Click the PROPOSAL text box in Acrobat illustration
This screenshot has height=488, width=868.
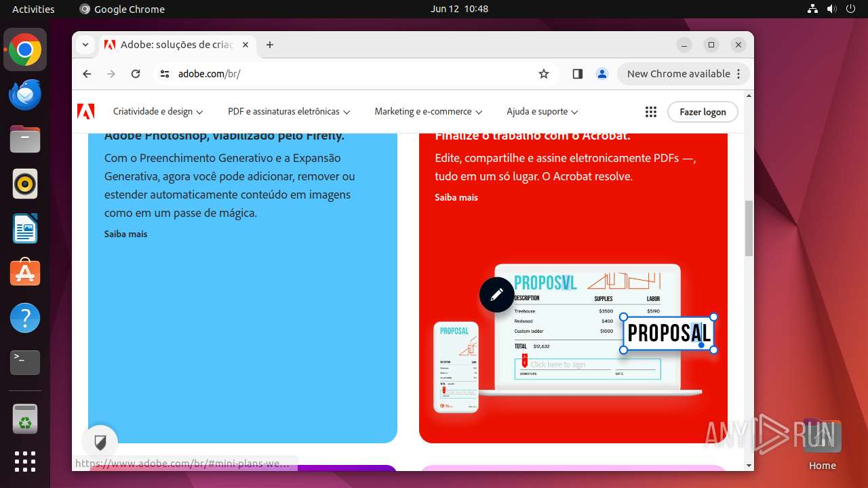[x=669, y=333]
